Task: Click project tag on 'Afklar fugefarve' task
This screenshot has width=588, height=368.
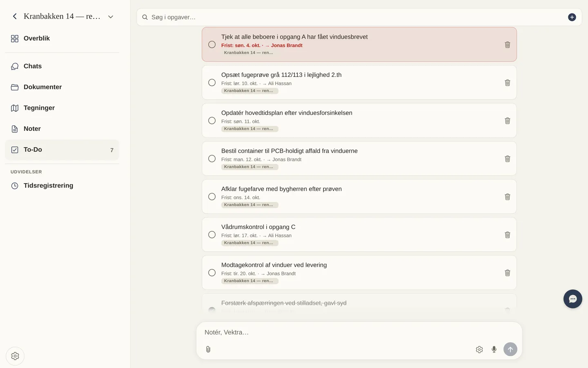Action: click(x=250, y=205)
